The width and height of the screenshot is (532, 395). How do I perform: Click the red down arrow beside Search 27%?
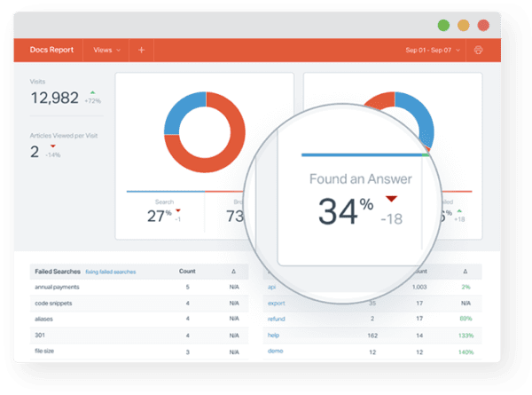coord(178,210)
